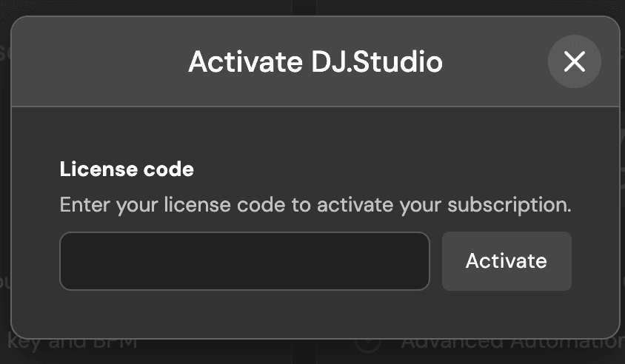The image size is (625, 364).
Task: Click the word 'subscription' in the description
Action: pos(509,205)
